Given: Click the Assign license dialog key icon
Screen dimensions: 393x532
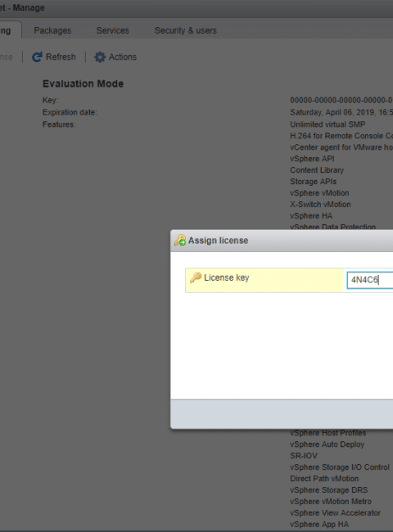Looking at the screenshot, I should coord(180,240).
